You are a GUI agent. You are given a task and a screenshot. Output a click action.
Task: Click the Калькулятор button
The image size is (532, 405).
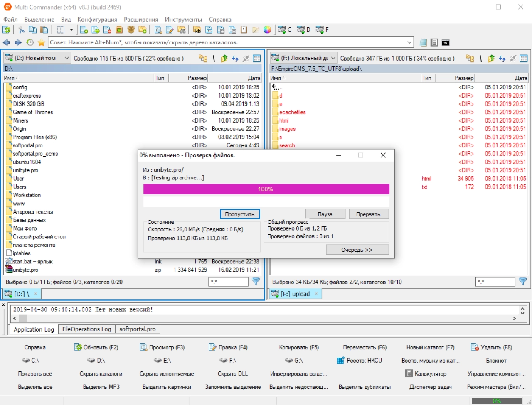tap(426, 374)
